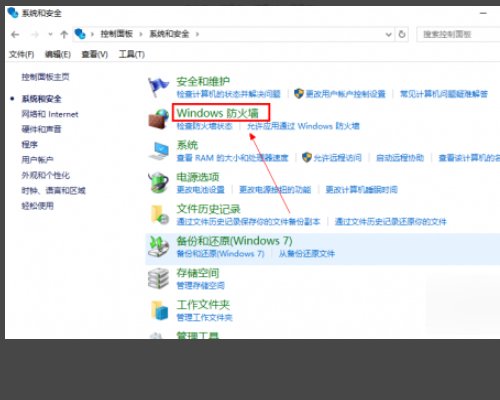Open the 查看(V) menu
Viewport: 500px width, 400px height.
click(x=95, y=54)
